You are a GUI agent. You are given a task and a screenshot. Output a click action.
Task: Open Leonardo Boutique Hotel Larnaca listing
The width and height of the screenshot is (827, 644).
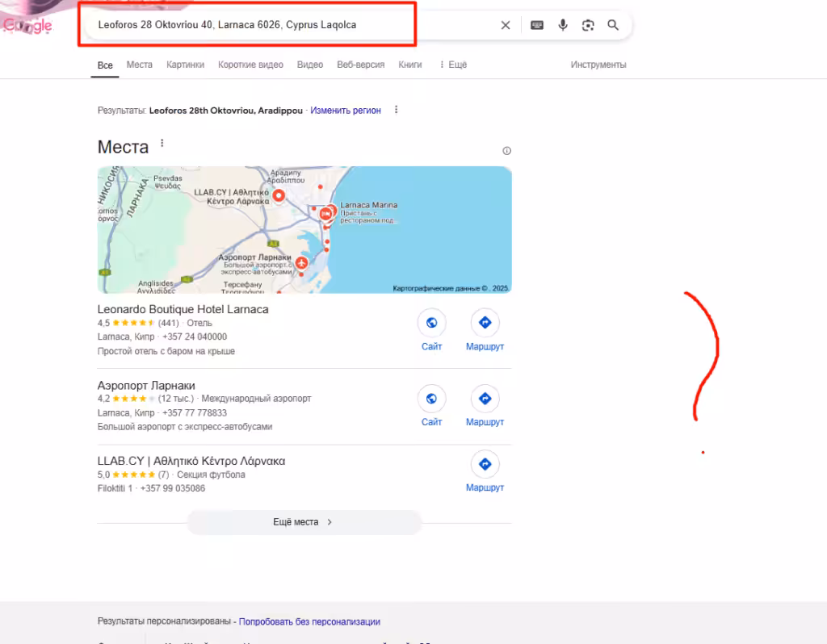[x=183, y=309]
